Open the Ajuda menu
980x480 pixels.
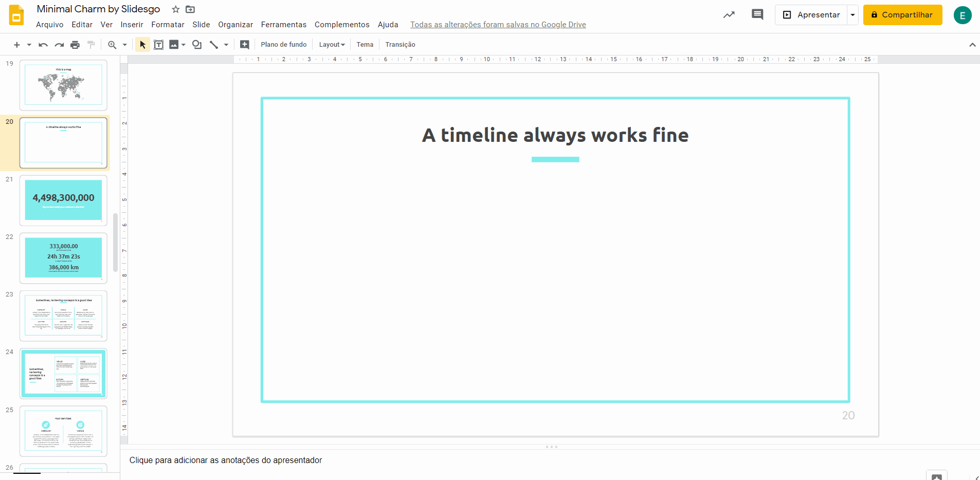tap(388, 25)
